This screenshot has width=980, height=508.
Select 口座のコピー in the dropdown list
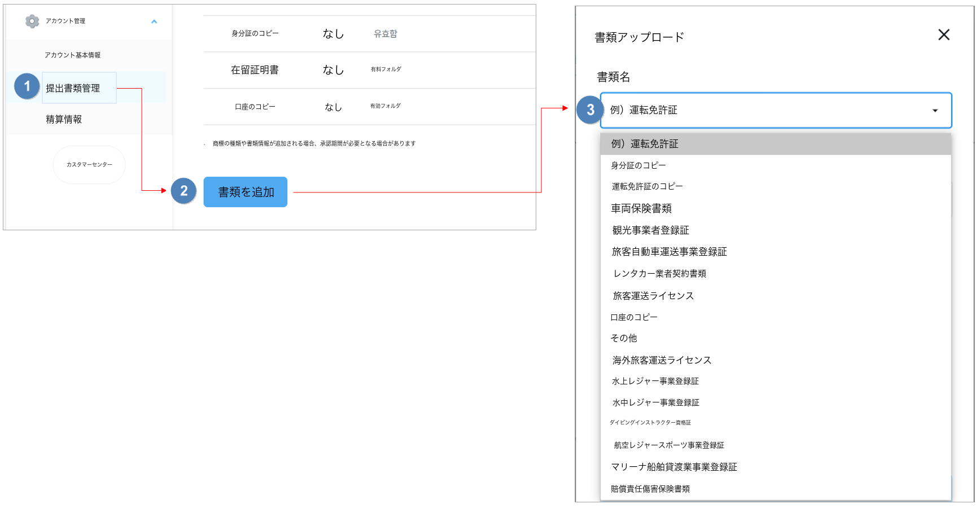pos(776,317)
